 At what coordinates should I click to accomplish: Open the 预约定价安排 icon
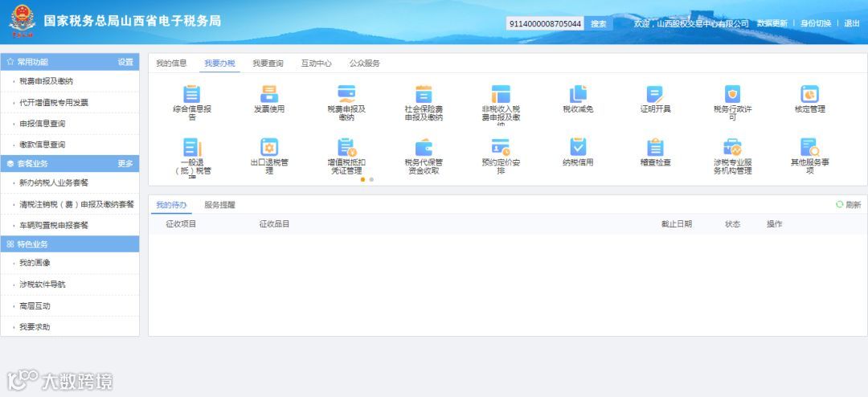tap(501, 147)
